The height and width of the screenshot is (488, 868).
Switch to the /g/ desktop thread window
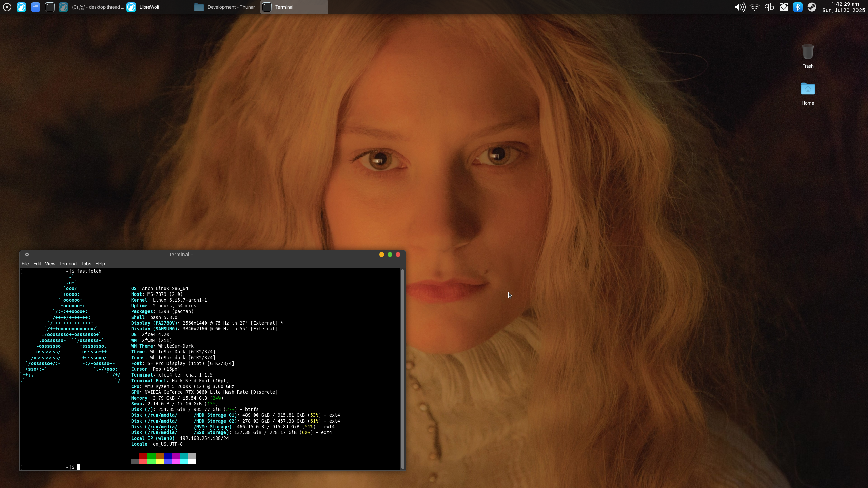92,7
